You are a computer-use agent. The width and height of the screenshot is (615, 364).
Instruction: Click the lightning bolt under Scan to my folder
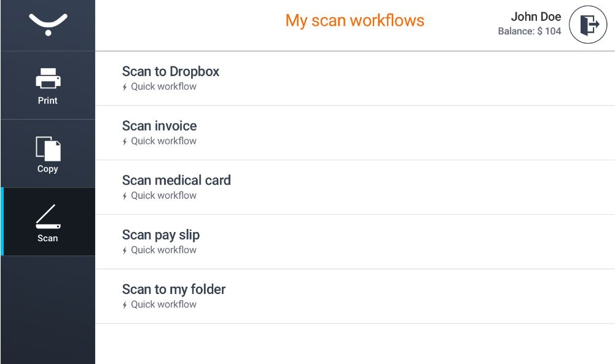125,305
